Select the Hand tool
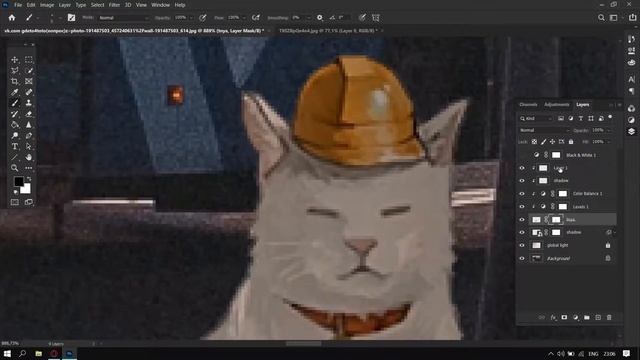This screenshot has height=360, width=640. click(x=29, y=157)
